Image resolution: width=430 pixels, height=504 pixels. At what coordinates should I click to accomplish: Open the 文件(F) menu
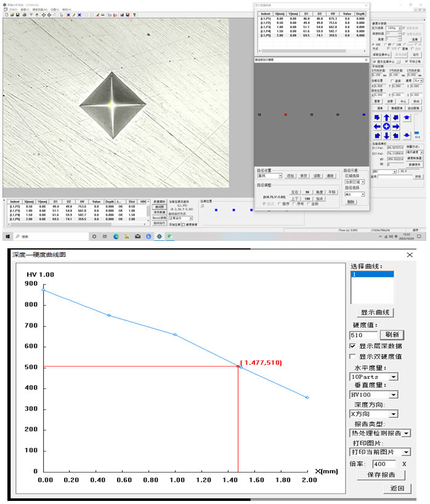tap(13, 10)
